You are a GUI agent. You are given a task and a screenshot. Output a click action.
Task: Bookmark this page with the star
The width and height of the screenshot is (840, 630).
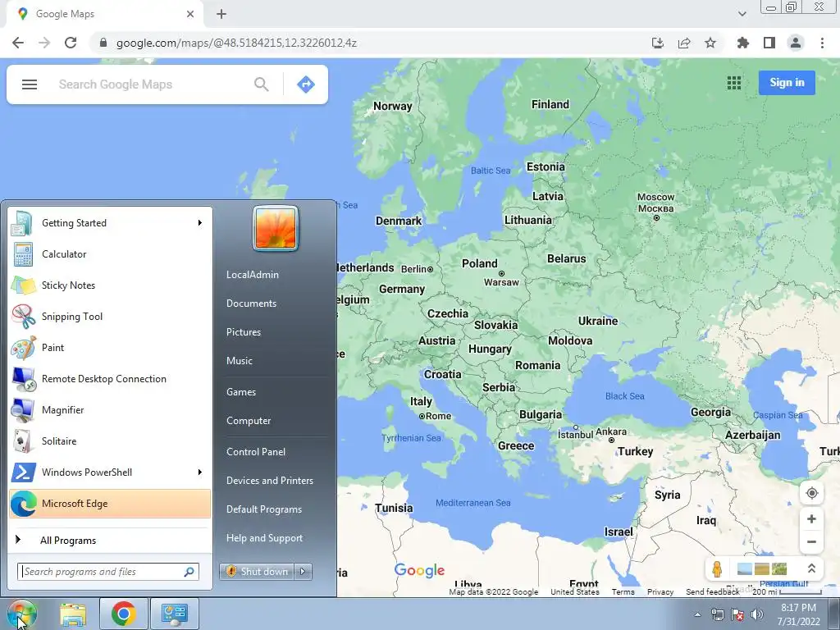pos(710,43)
